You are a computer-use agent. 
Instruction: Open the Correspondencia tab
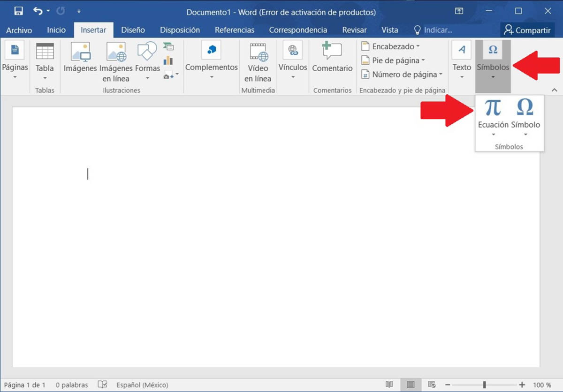[298, 30]
